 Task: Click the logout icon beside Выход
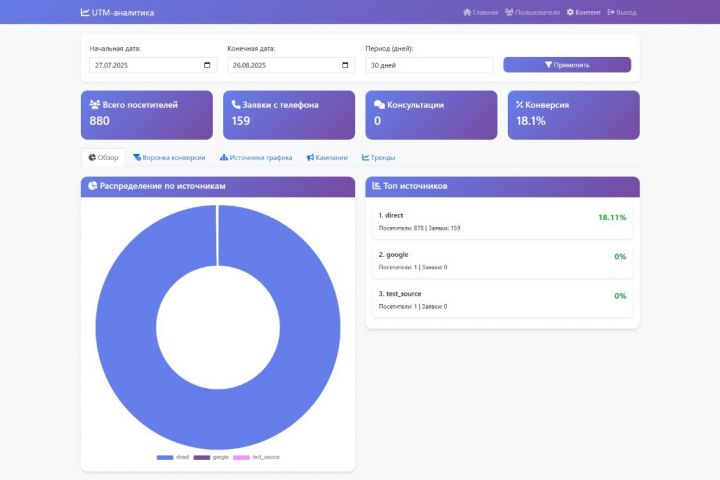(611, 12)
